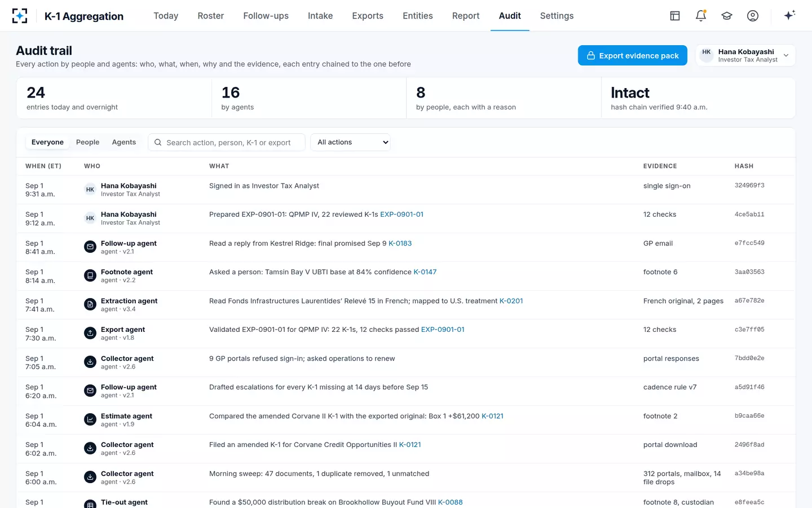This screenshot has height=508, width=812.
Task: Click Collector agent icon in 7:05 a.m. row
Action: point(90,362)
